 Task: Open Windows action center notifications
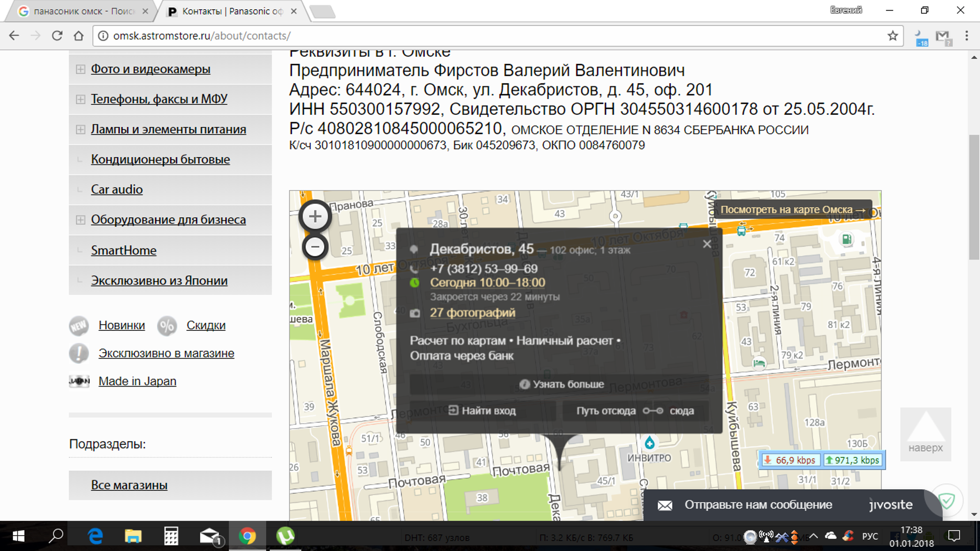[x=954, y=536]
